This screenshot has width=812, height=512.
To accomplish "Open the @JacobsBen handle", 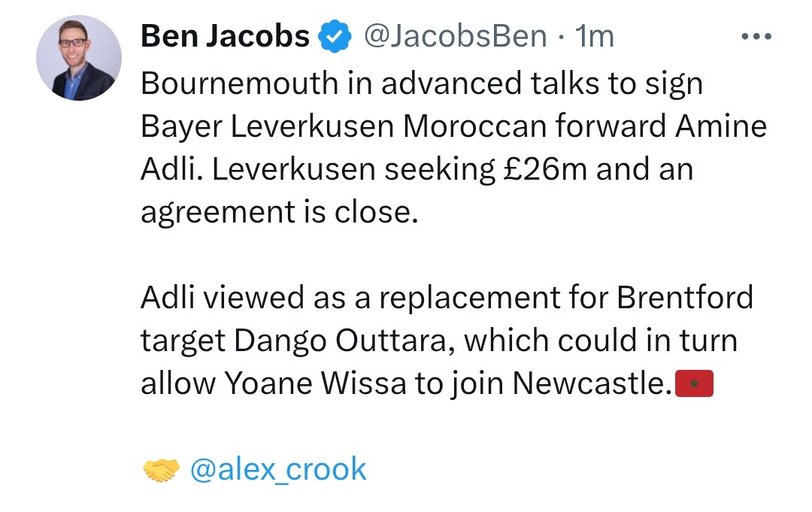I will pos(455,36).
